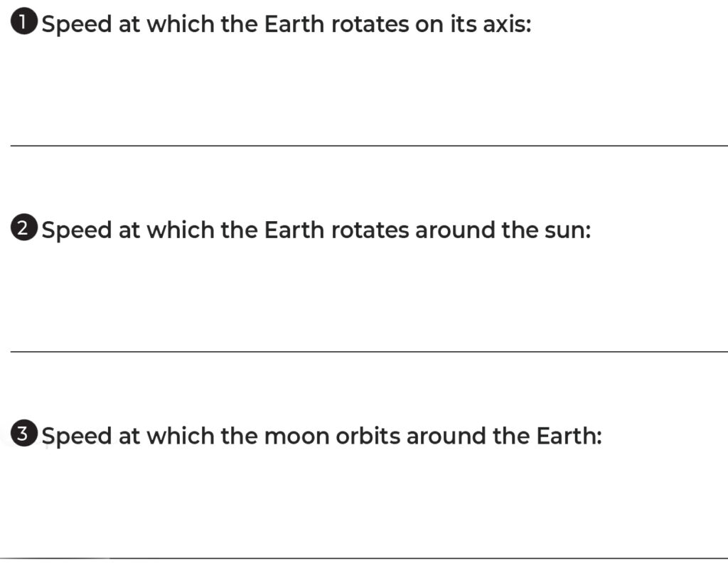Click the answer line under question 3
The height and width of the screenshot is (573, 728).
(364, 558)
